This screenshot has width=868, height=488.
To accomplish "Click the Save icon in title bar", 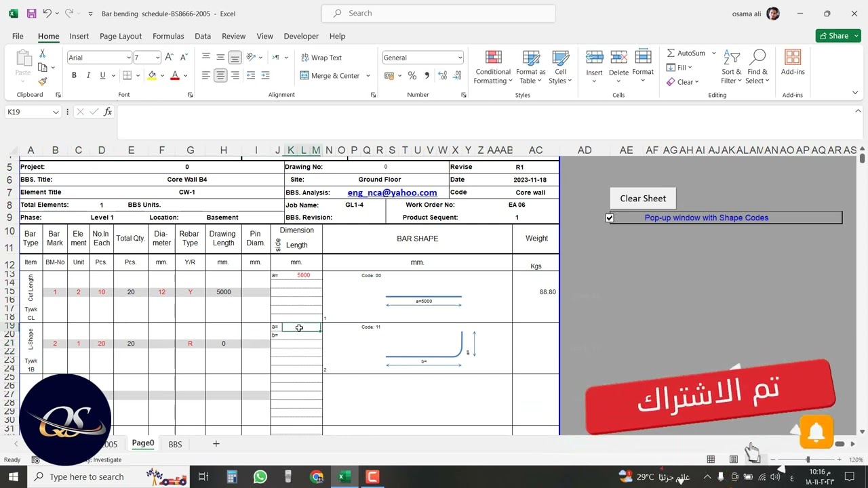I will point(31,14).
